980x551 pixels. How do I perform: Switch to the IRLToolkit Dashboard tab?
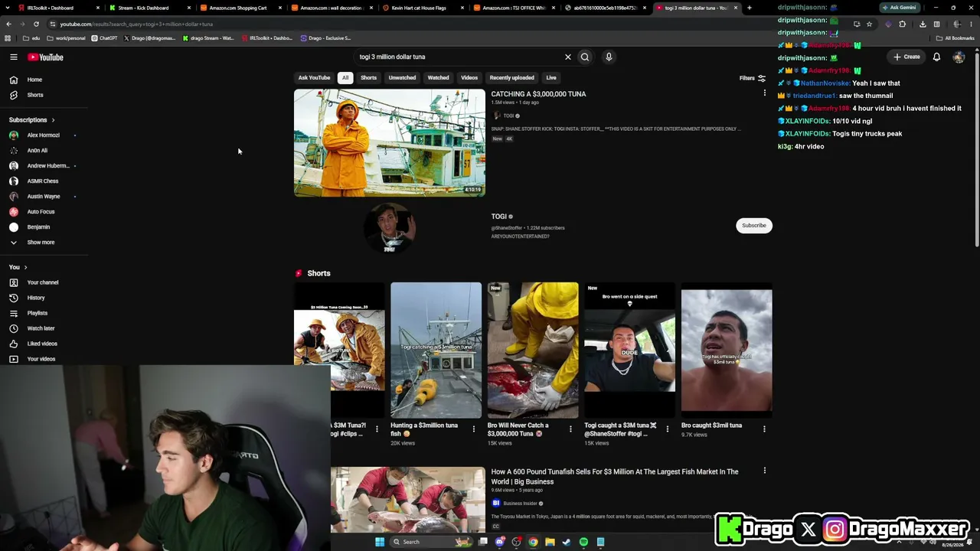pos(57,8)
